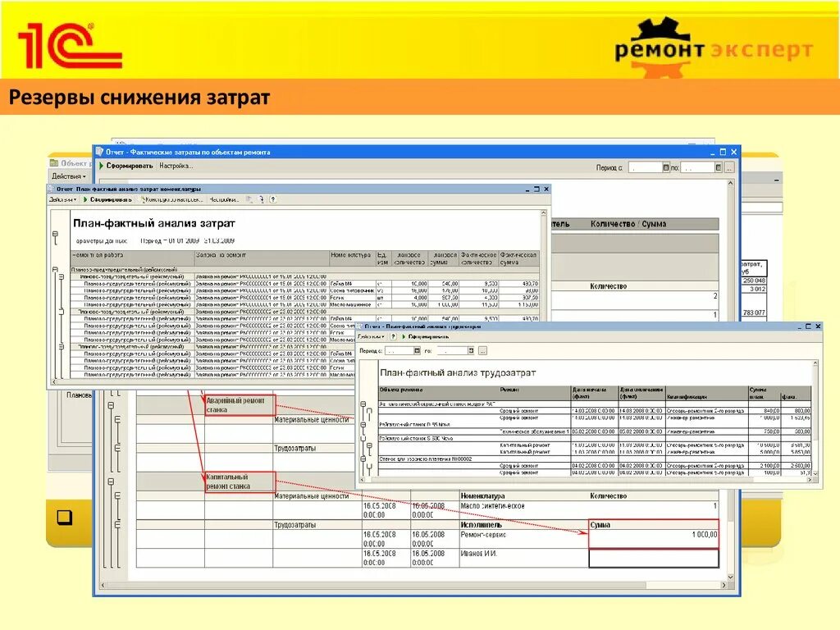Click up arrow of затрат номенклатуры vertical scrollbar
The image size is (840, 630).
pos(543,212)
